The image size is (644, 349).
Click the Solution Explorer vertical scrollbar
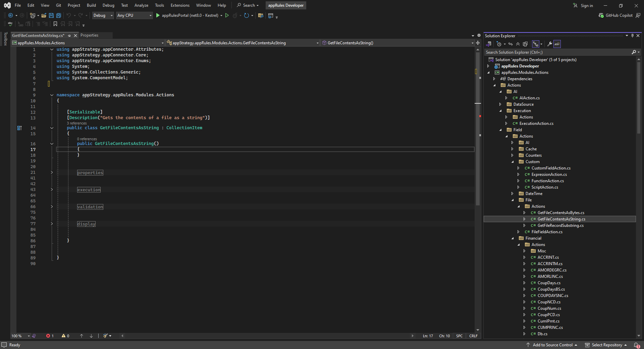[638, 97]
